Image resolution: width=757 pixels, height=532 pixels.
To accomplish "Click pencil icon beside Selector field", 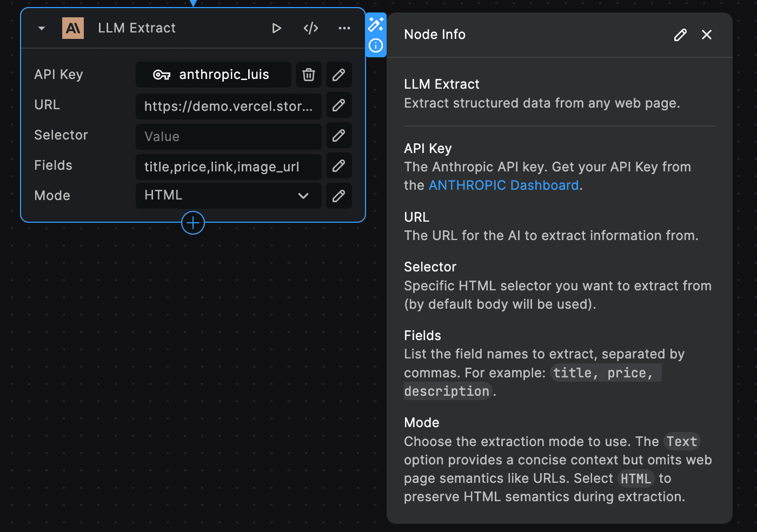I will point(339,136).
